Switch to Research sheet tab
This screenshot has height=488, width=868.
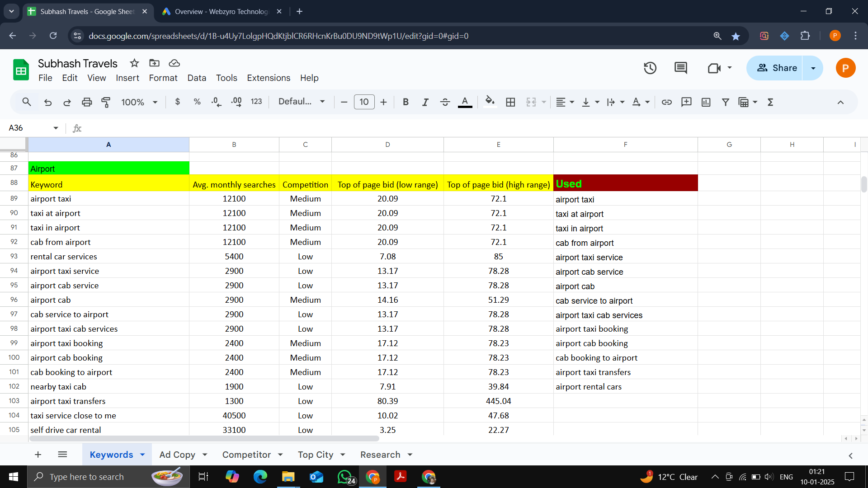pos(380,455)
